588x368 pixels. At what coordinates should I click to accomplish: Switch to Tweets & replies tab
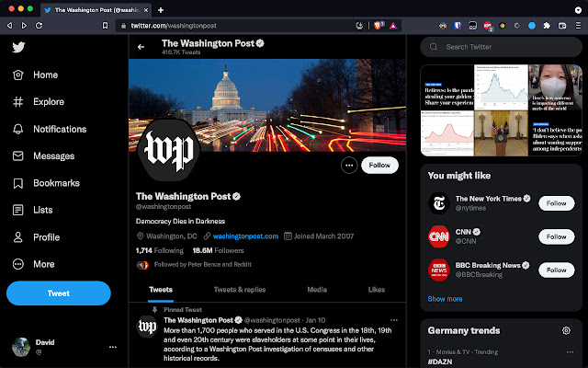point(239,289)
